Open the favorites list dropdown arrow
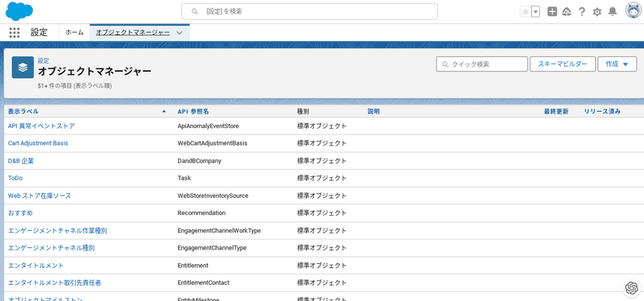This screenshot has height=301, width=644. (535, 12)
